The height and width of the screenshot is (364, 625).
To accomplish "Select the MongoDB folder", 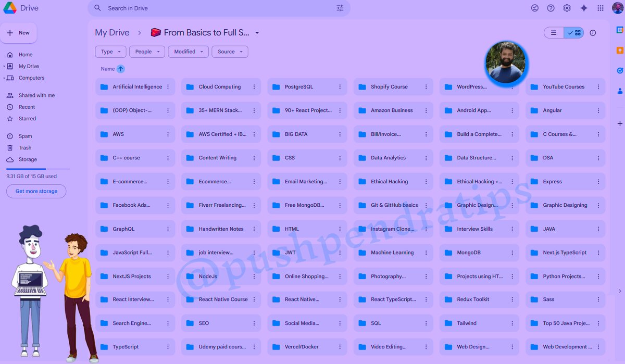I will pyautogui.click(x=479, y=253).
